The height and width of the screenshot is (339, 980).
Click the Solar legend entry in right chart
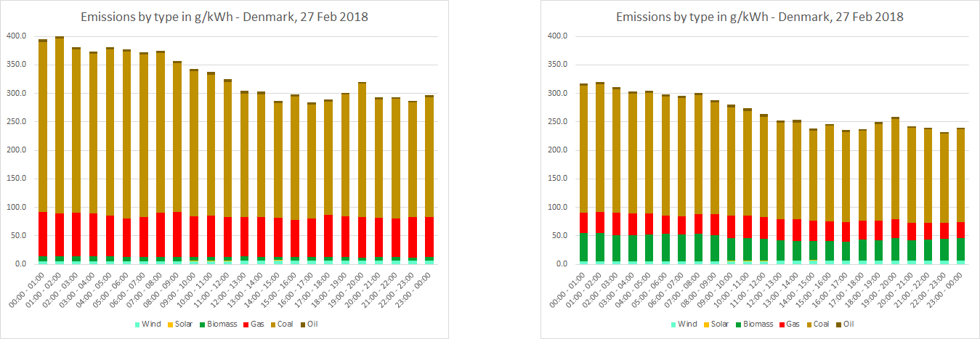click(x=716, y=324)
